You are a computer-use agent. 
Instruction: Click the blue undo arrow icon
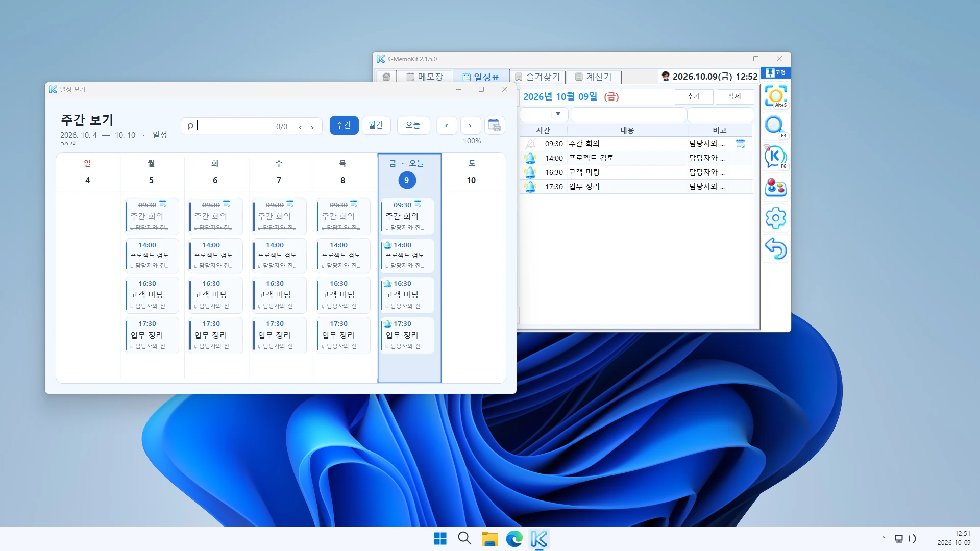775,248
